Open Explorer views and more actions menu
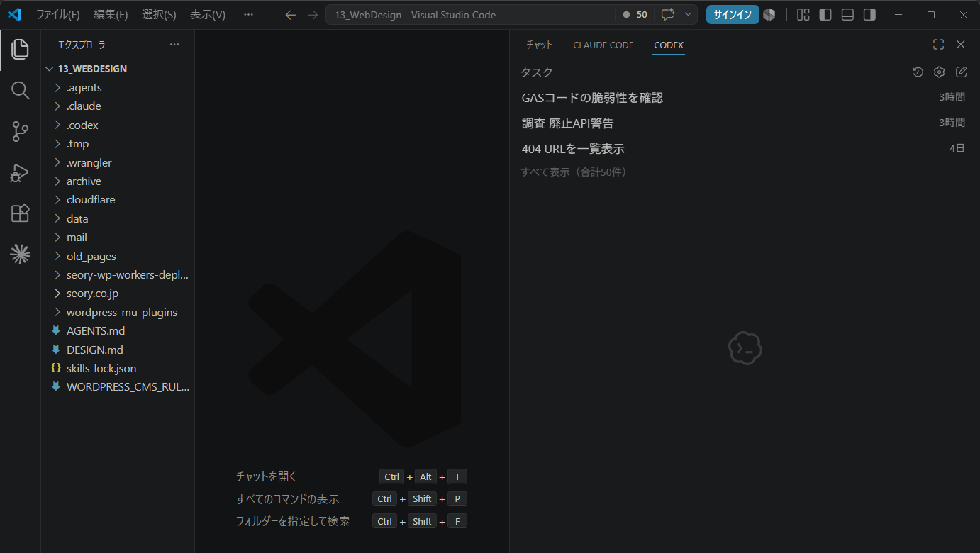 175,45
